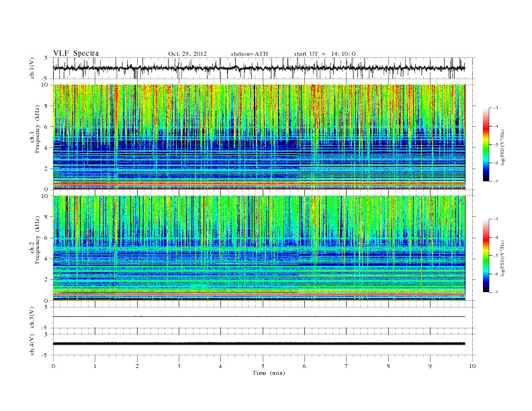
Task: Click the 'Oct. 29, 2012' date label
Action: [187, 54]
